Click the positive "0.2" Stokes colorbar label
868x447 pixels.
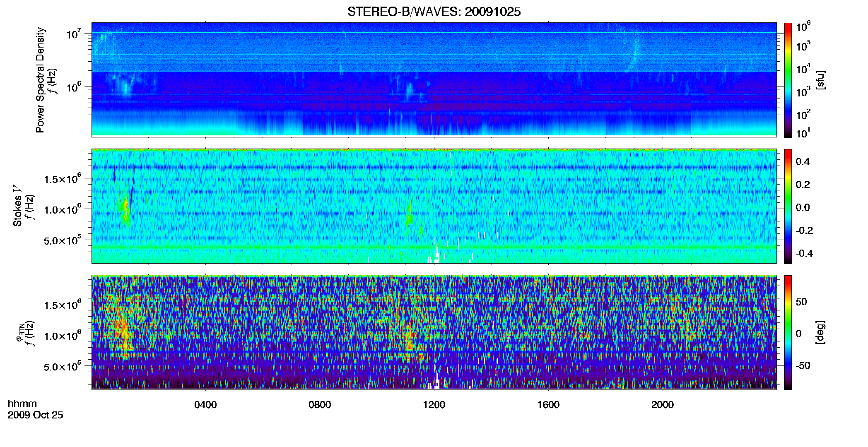[803, 185]
